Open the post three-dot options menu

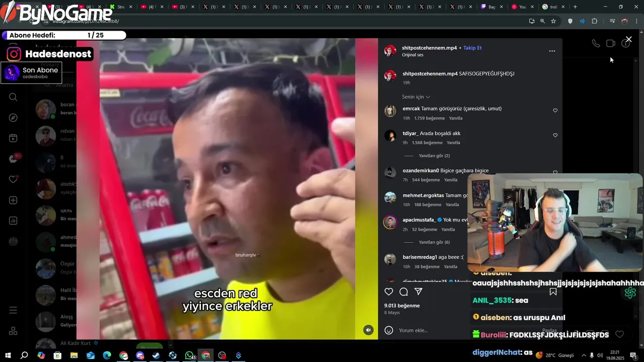552,51
